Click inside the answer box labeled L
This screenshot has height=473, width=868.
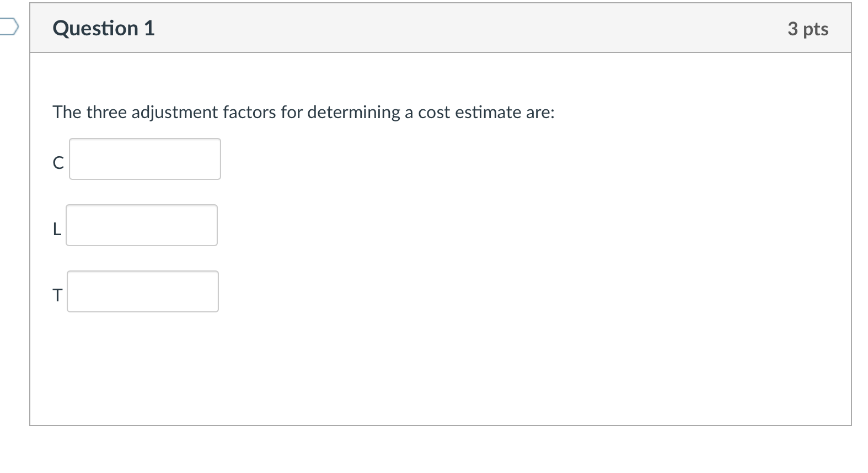141,225
